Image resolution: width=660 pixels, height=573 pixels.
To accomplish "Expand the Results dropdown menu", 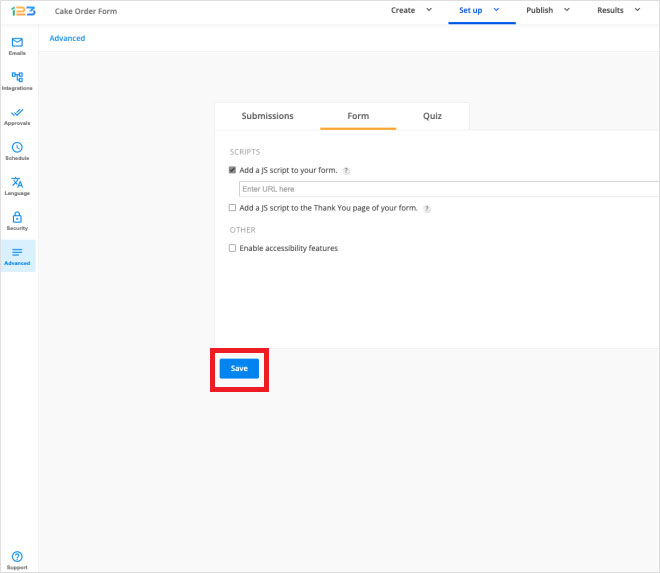I will click(x=618, y=11).
